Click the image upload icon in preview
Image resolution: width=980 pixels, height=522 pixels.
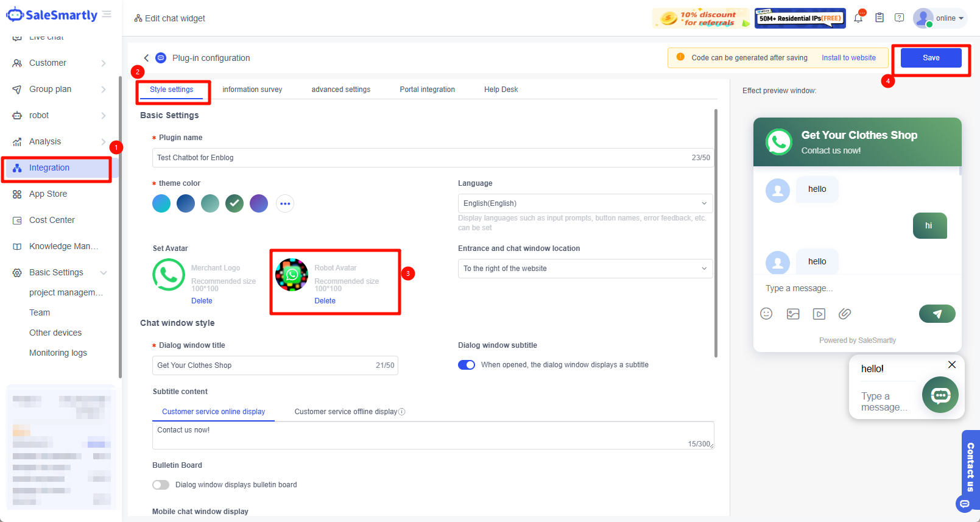pyautogui.click(x=792, y=314)
